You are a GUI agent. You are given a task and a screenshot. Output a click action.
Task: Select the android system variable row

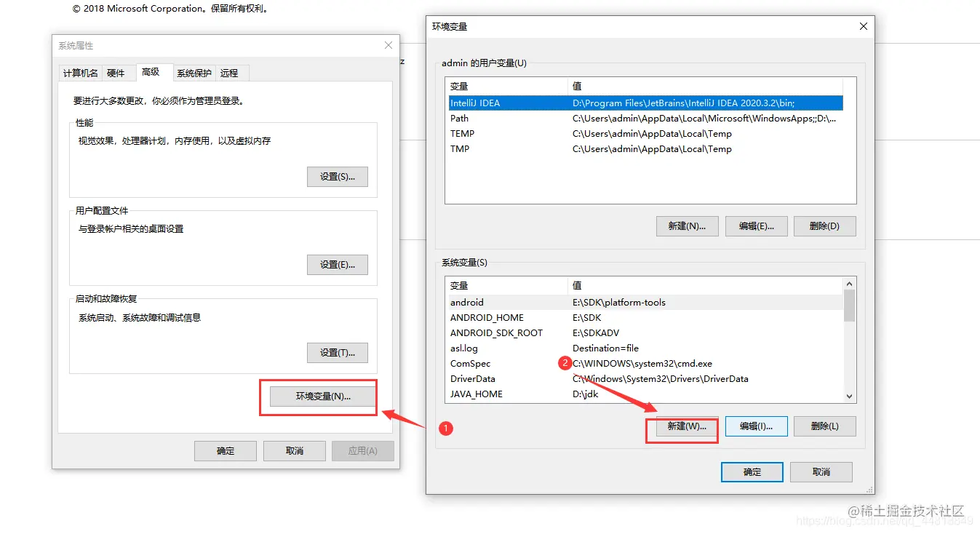[645, 303]
